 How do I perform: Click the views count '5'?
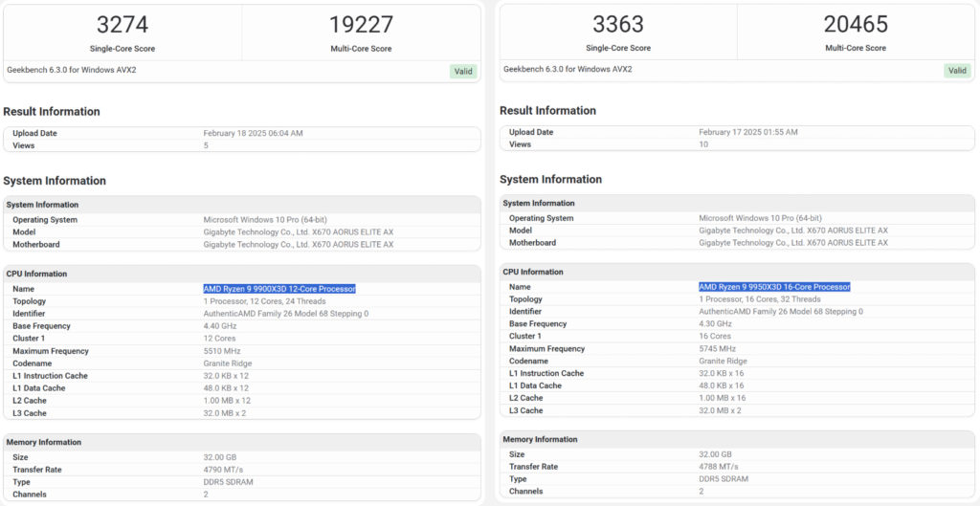point(206,145)
